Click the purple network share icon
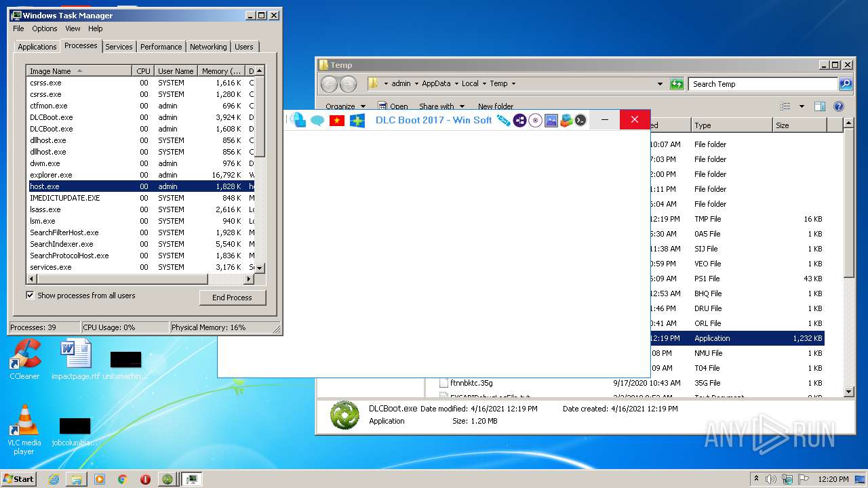 pos(519,121)
